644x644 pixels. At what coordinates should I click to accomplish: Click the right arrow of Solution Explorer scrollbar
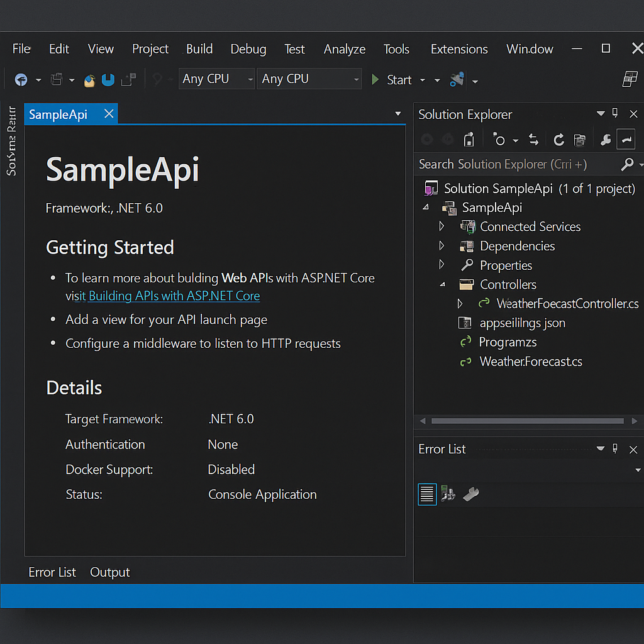point(635,421)
